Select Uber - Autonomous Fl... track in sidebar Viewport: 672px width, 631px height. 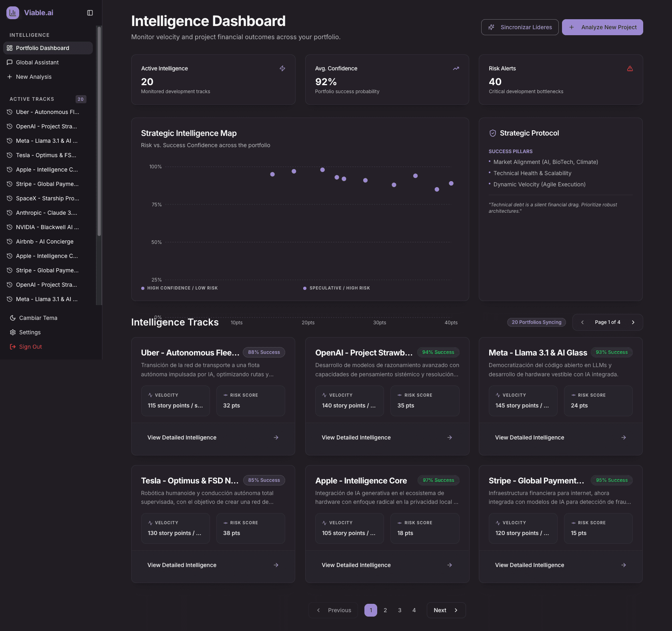point(48,112)
